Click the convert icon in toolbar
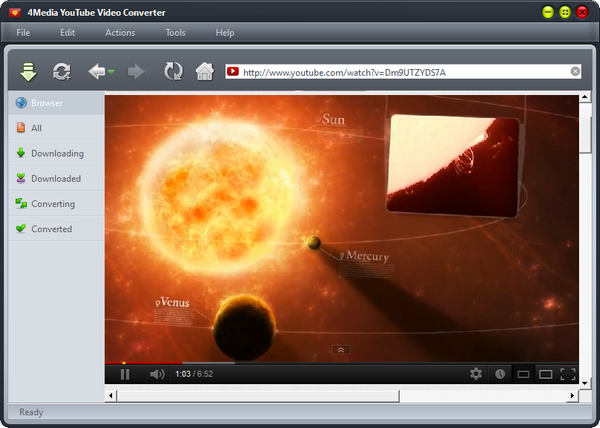600x428 pixels. [62, 71]
